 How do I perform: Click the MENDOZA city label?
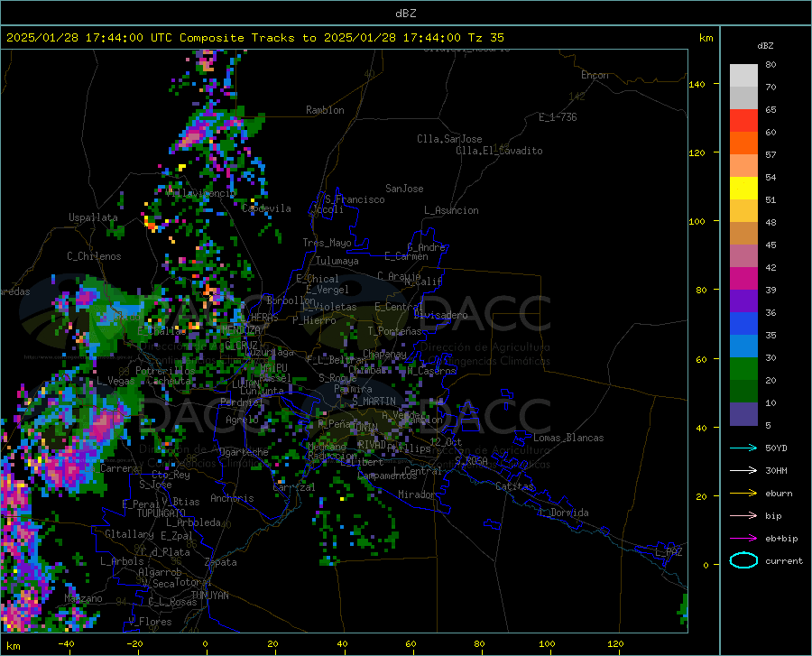tap(241, 329)
